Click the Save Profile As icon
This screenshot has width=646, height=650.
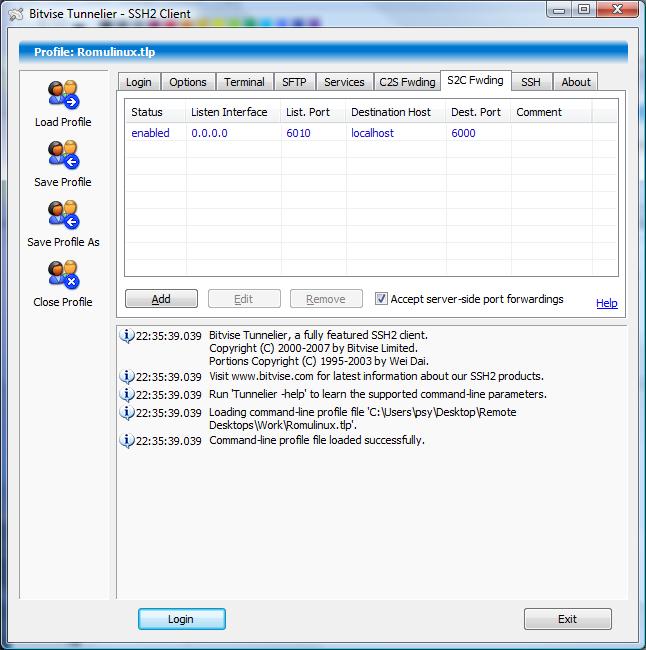[x=63, y=214]
